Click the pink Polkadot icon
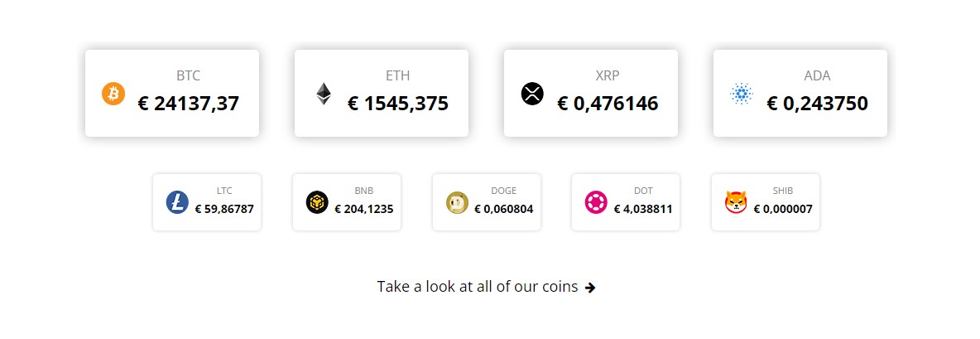 (x=596, y=202)
